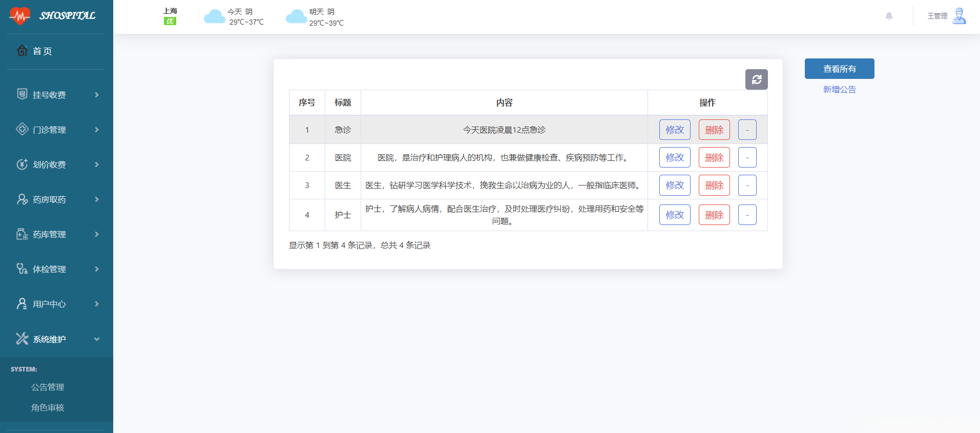Click the 系统维护 tools icon
Image resolution: width=980 pixels, height=433 pixels.
[x=22, y=338]
